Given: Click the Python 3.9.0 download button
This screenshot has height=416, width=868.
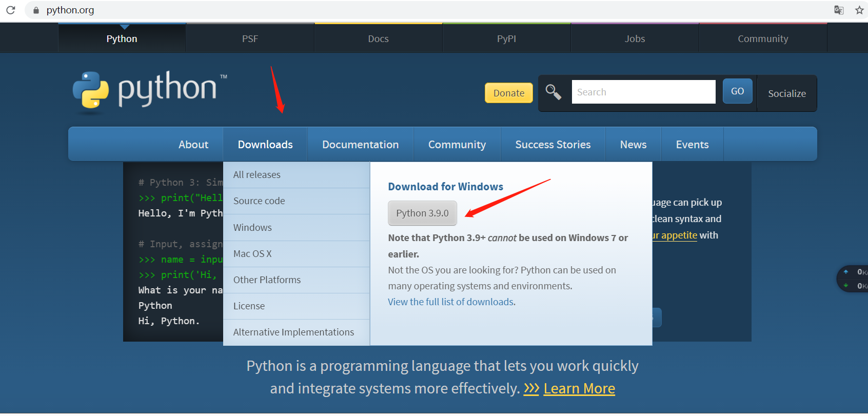Looking at the screenshot, I should 422,213.
